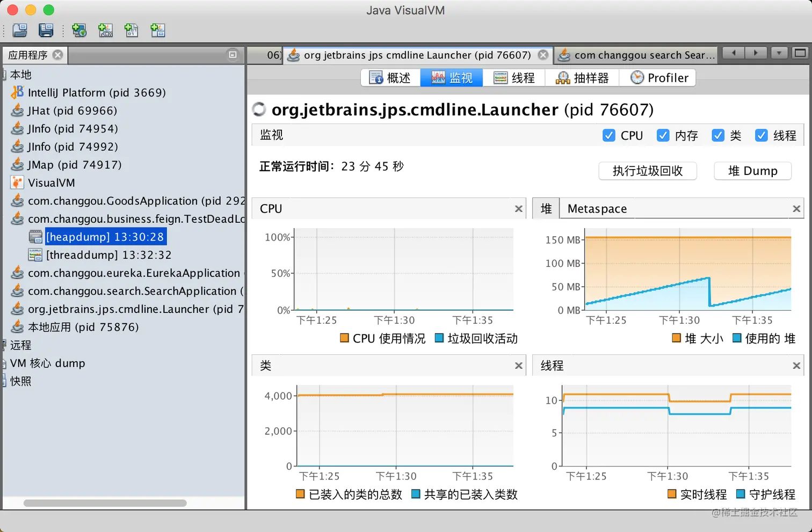This screenshot has width=812, height=532.
Task: Open the 线程 tab in the view switcher
Action: [x=514, y=78]
